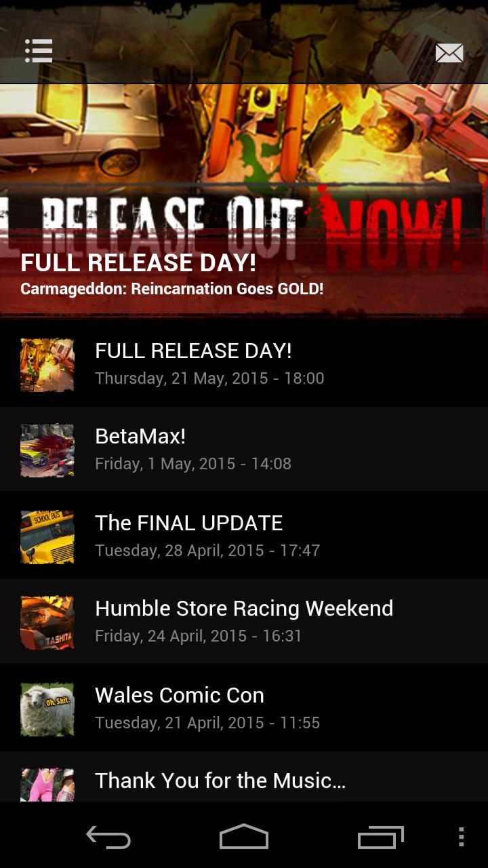The height and width of the screenshot is (868, 488).
Task: Open Thank You for the Music… post
Action: tap(244, 777)
